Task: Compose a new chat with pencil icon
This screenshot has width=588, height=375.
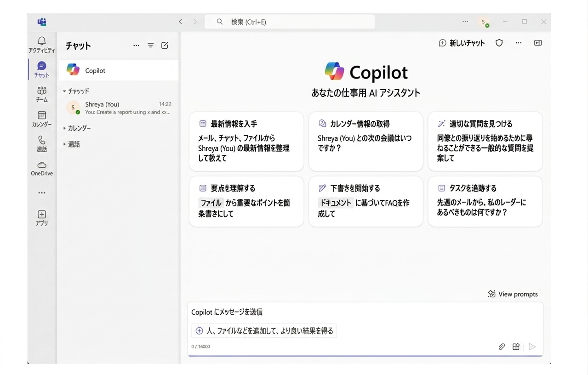Action: [x=165, y=45]
